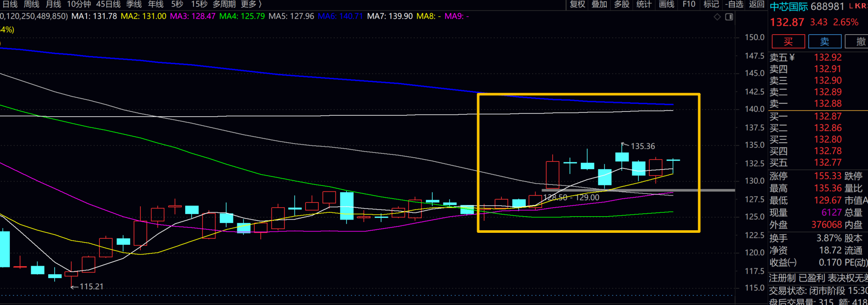Click the 涨停 limit-up price 155.33
The height and width of the screenshot is (305, 868).
827,176
